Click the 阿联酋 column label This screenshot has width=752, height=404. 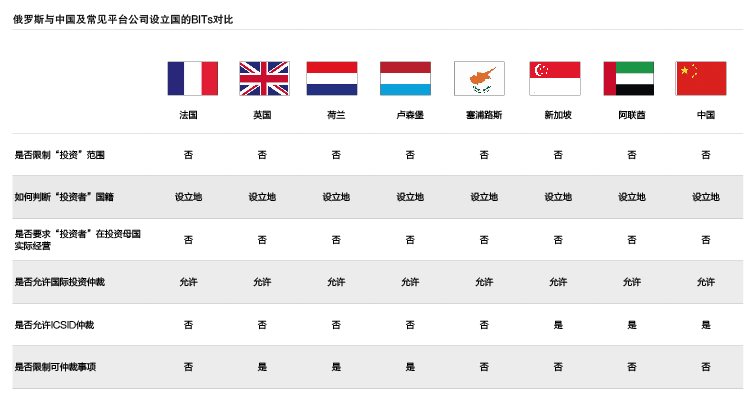point(632,115)
